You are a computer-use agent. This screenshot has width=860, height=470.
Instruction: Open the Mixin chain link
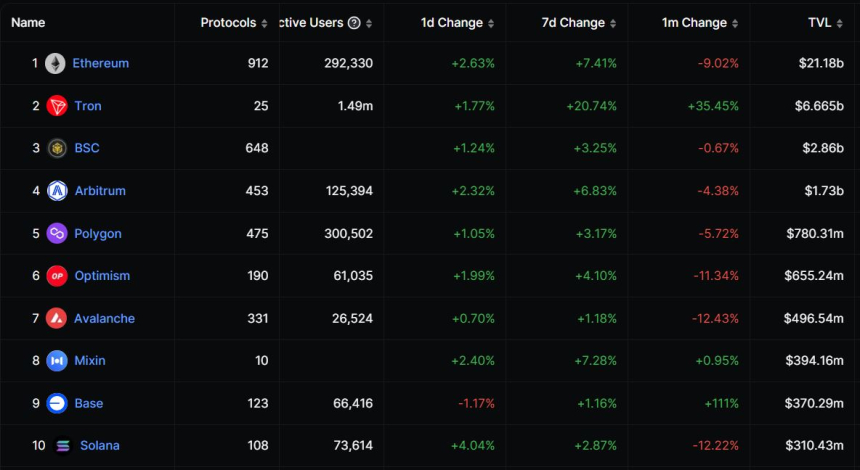90,361
